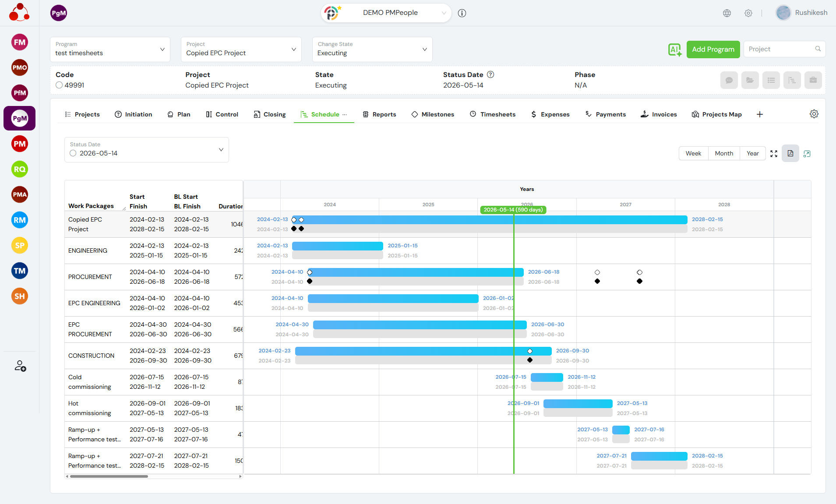This screenshot has height=504, width=836.
Task: Open the TM module in sidebar
Action: (x=20, y=271)
